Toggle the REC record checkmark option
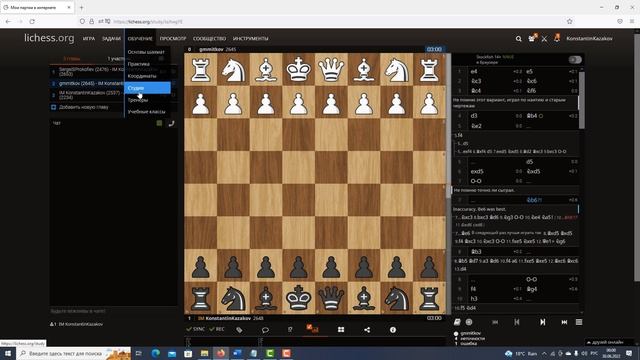The image size is (640, 360). (217, 329)
